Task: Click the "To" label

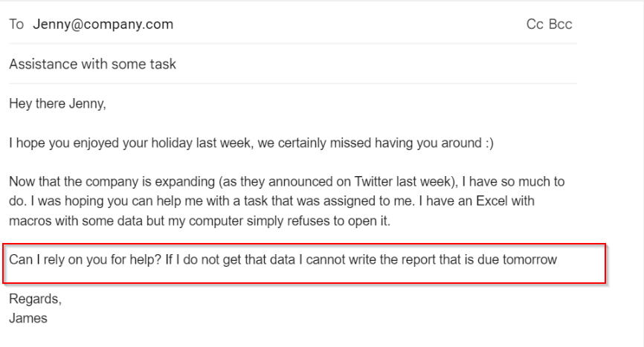Action: (x=16, y=25)
